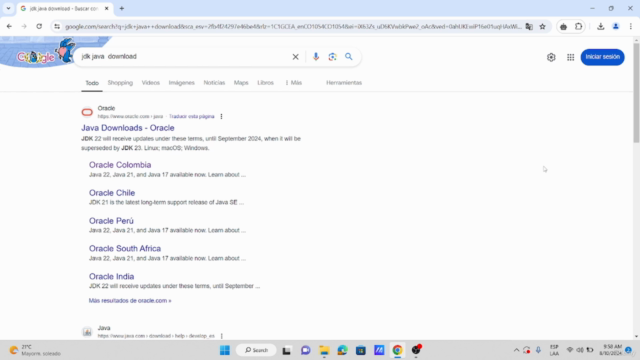Open Google apps grid
The height and width of the screenshot is (360, 640).
click(x=571, y=57)
